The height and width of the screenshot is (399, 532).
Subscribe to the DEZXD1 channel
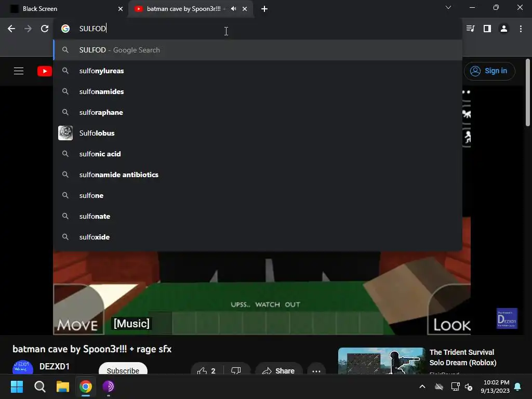pos(123,369)
